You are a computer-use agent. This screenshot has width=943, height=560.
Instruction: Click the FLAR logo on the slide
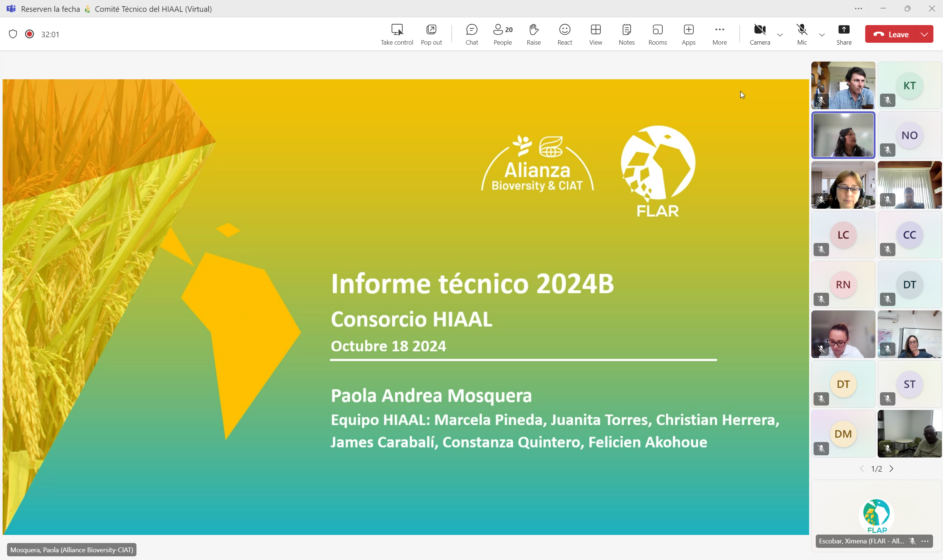pos(658,171)
